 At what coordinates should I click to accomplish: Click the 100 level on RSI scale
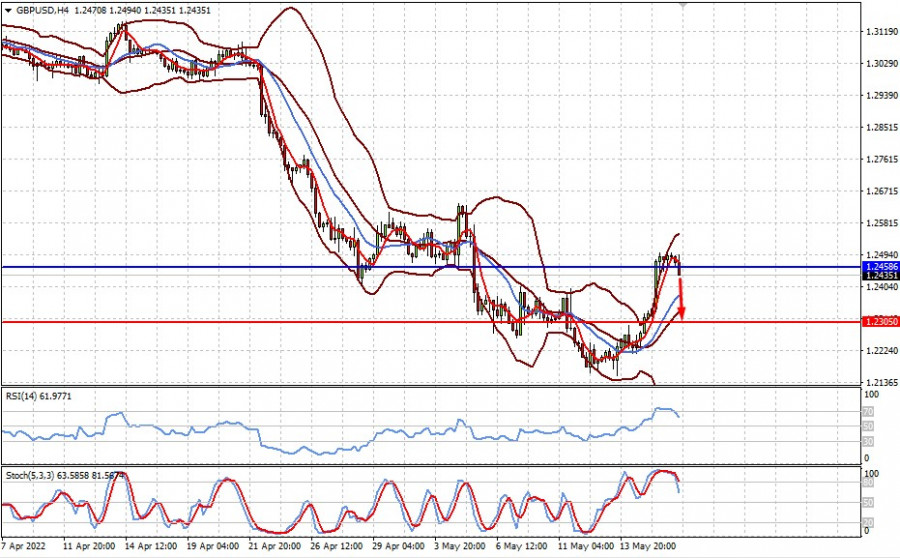(x=871, y=394)
